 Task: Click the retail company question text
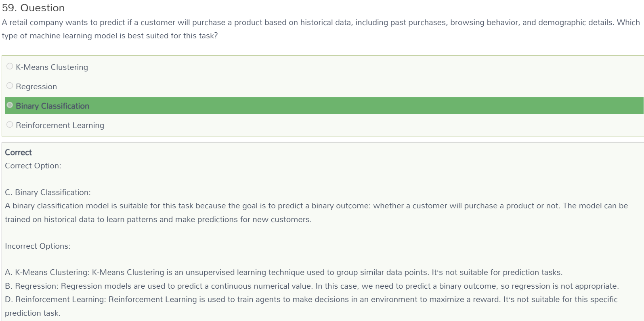tap(321, 29)
